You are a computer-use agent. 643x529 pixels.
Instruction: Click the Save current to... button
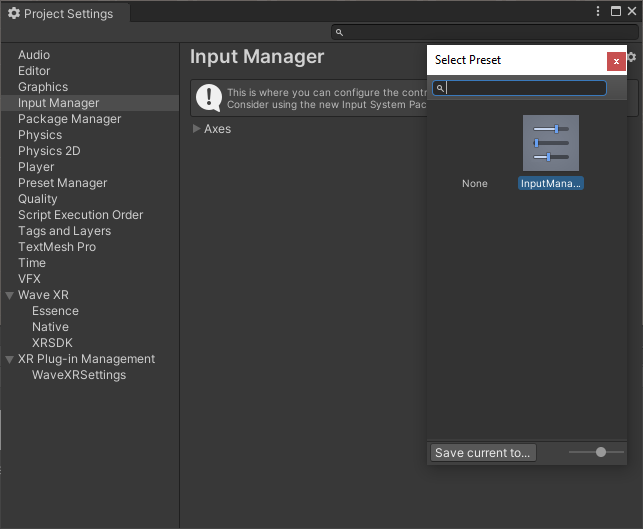click(483, 453)
